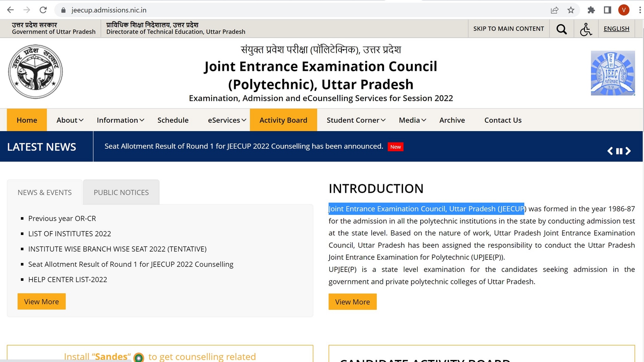Bookmark this page with the star icon
This screenshot has height=362, width=644.
(571, 10)
